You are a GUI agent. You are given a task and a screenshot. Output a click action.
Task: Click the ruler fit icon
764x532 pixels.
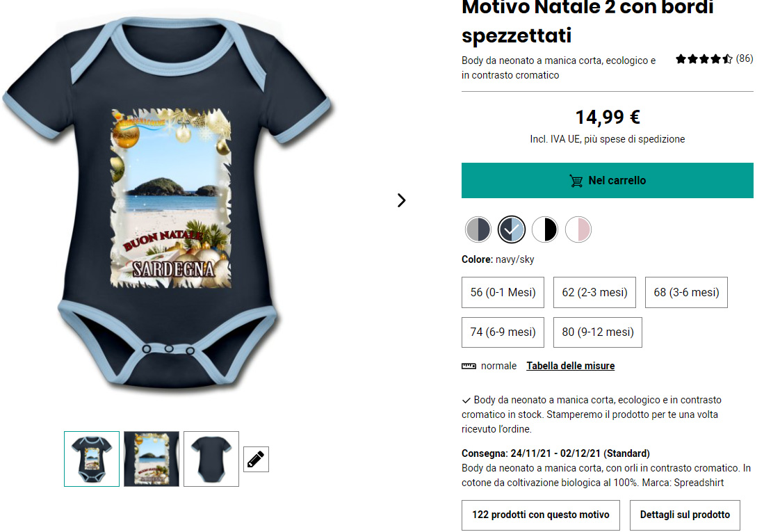point(469,366)
